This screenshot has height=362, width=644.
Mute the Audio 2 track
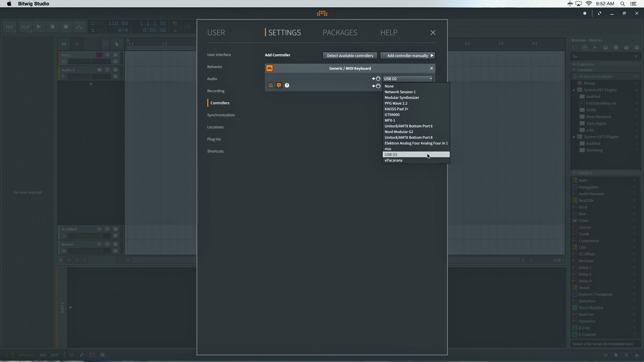tap(115, 70)
